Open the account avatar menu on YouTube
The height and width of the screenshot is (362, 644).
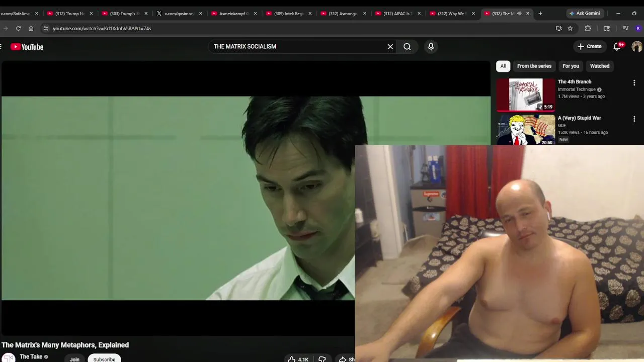click(636, 47)
